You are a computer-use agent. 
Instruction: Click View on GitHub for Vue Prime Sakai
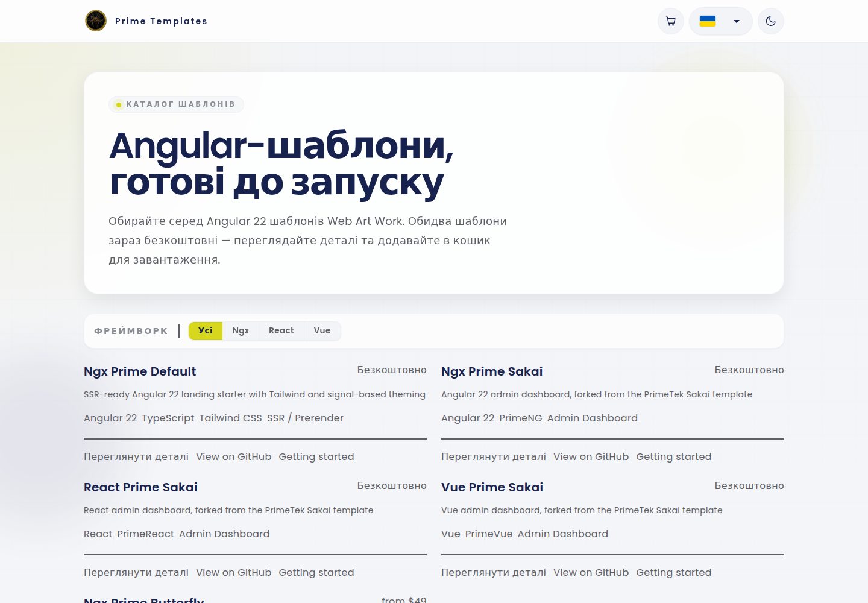(591, 572)
